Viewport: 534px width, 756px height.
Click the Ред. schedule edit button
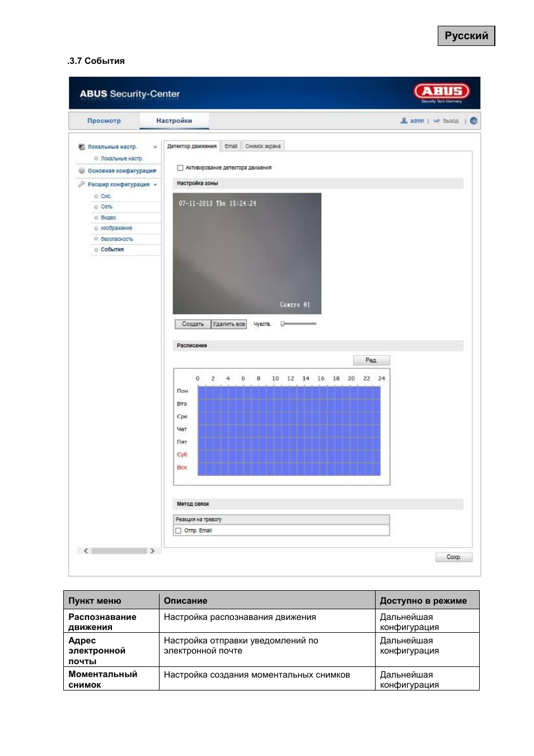(371, 360)
